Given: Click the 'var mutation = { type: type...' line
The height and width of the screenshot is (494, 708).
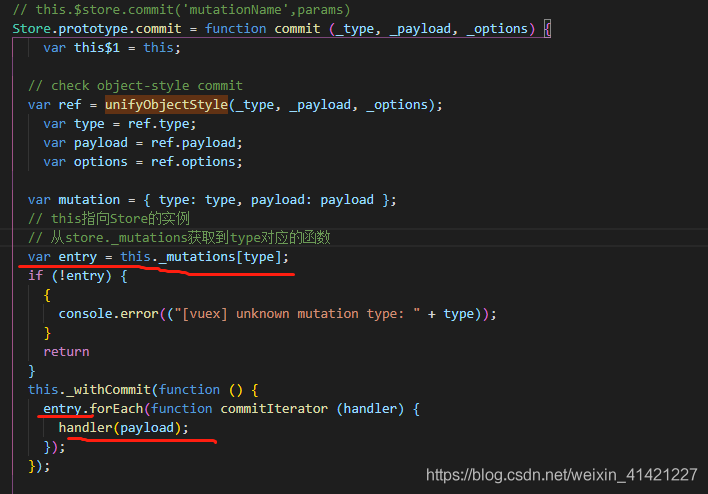Looking at the screenshot, I should (212, 200).
